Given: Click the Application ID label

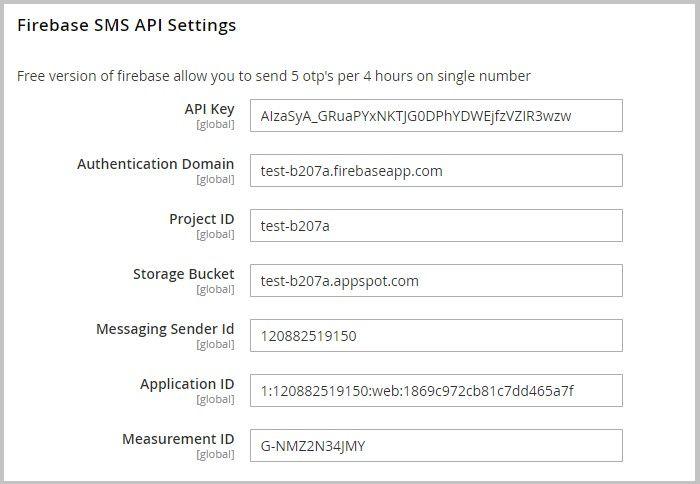Looking at the screenshot, I should (x=187, y=384).
